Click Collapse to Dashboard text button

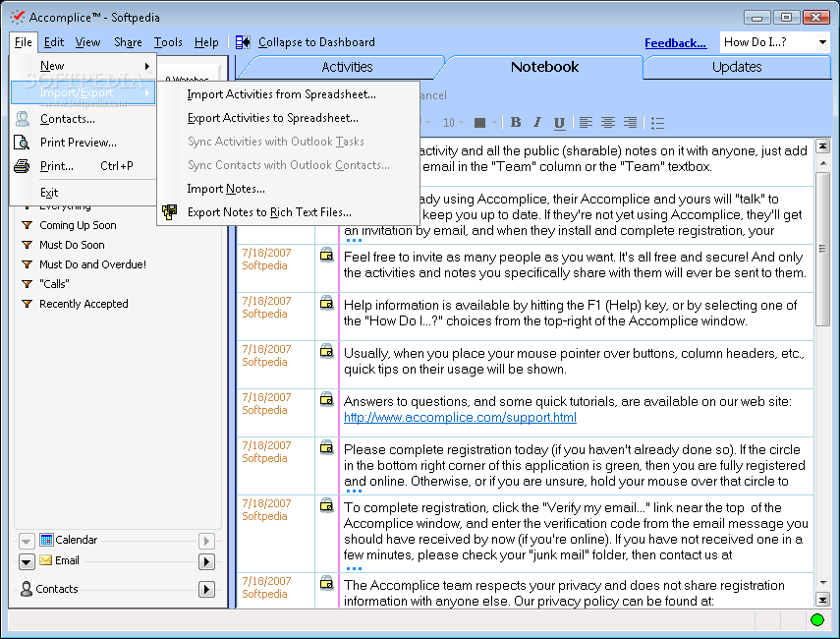click(x=316, y=42)
